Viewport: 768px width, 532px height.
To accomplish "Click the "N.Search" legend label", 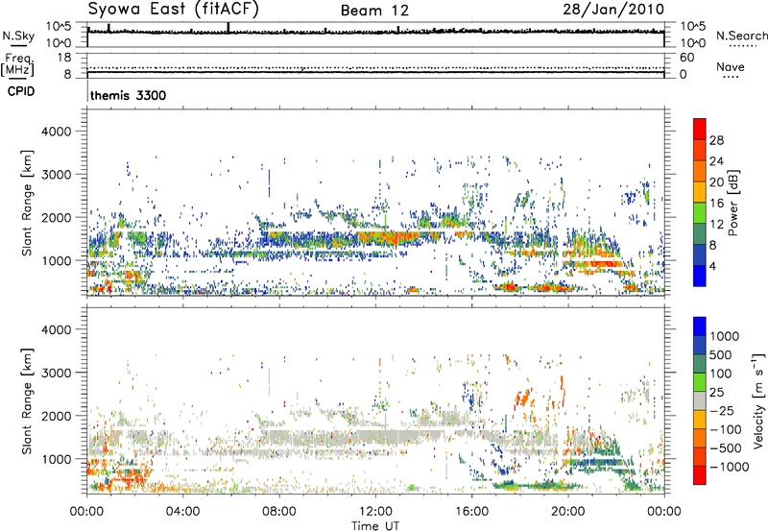I will (742, 36).
